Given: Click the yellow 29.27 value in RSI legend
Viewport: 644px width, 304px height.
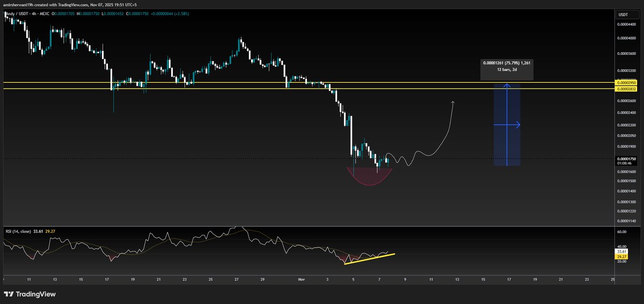Looking at the screenshot, I should tap(52, 232).
